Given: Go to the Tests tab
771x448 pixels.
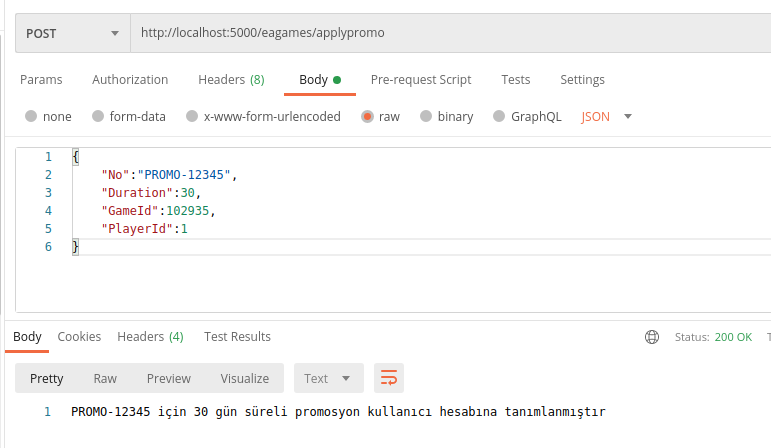Looking at the screenshot, I should [515, 80].
